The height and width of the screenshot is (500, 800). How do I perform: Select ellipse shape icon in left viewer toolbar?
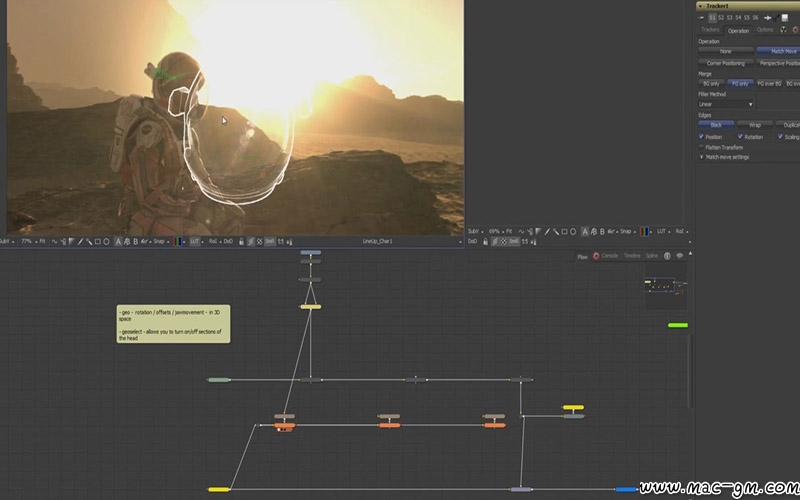pyautogui.click(x=106, y=241)
